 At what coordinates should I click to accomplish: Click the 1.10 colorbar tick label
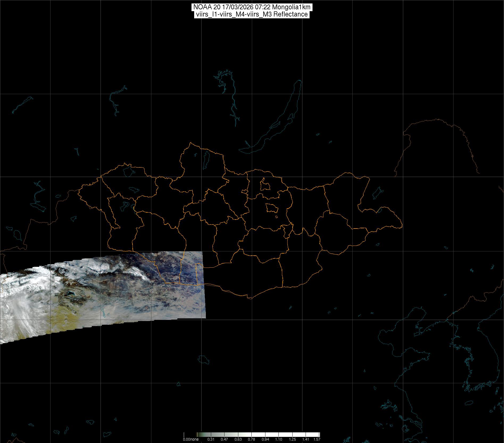278,439
